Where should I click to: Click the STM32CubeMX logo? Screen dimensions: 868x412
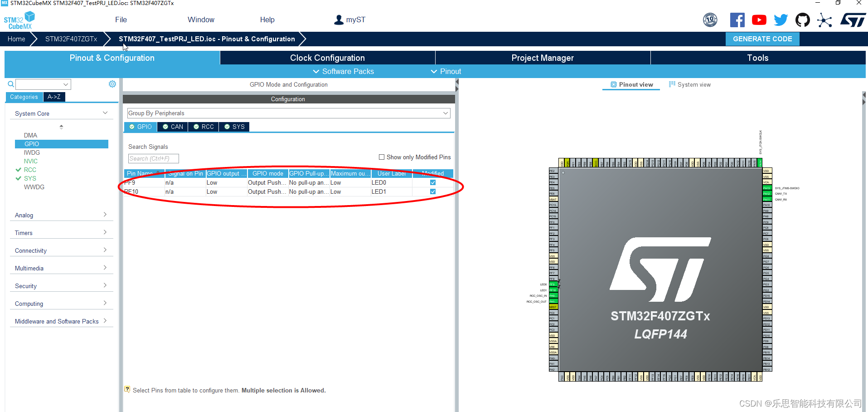19,20
